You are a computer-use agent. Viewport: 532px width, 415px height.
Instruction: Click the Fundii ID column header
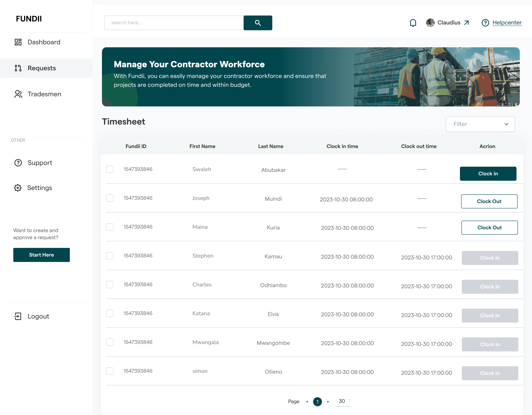coord(136,146)
